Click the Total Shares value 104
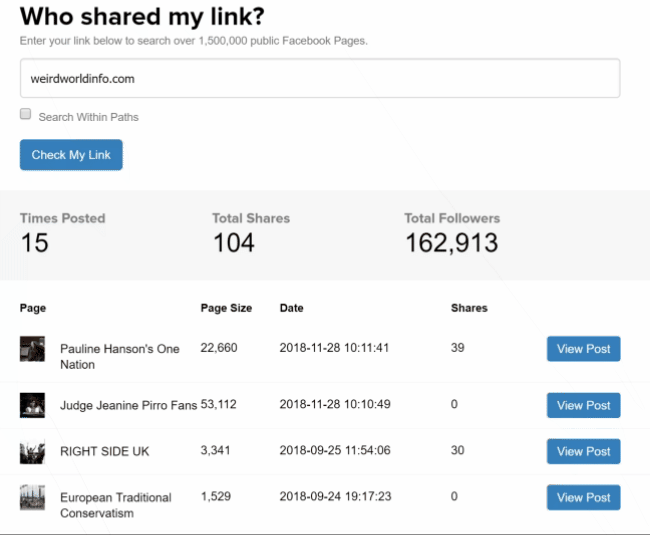 click(234, 242)
